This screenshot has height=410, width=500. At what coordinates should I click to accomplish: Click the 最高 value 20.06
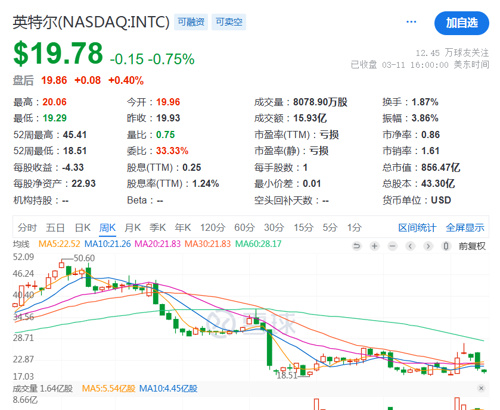[x=54, y=102]
